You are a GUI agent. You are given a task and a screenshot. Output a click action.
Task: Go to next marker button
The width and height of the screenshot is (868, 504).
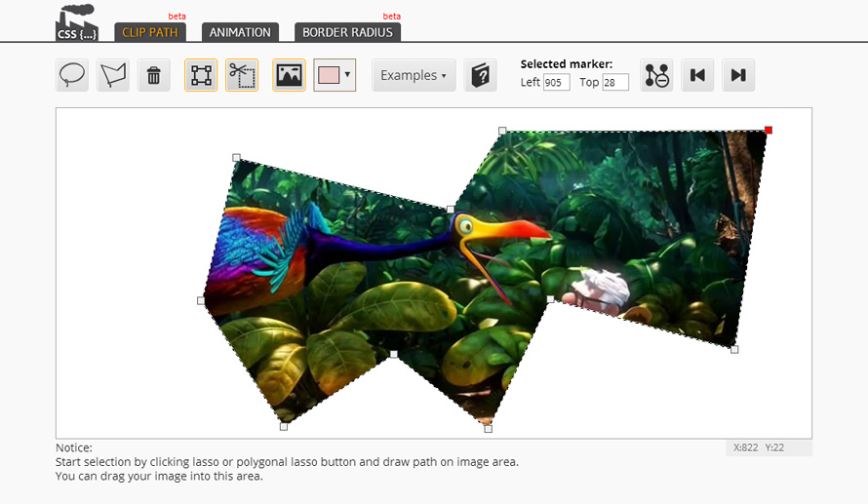tap(738, 75)
